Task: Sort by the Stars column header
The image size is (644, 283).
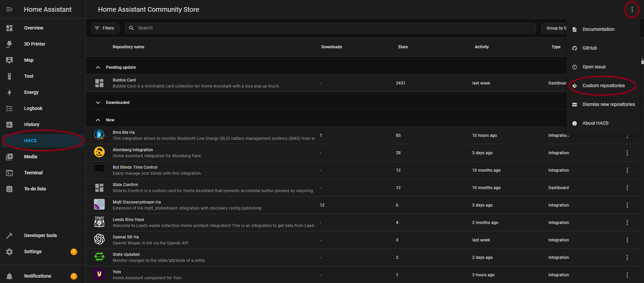Action: 403,47
